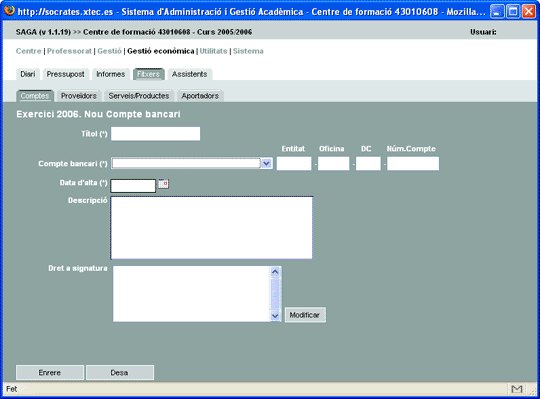Focus the Oficina input field

pos(333,164)
